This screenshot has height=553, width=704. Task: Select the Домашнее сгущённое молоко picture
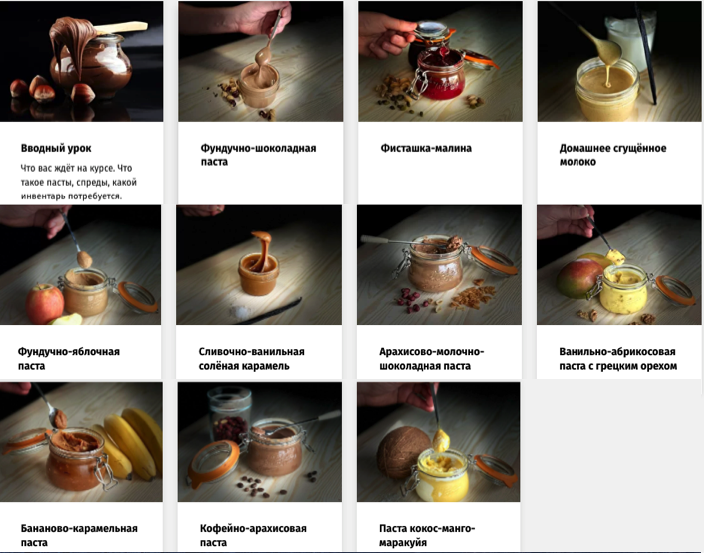point(619,61)
